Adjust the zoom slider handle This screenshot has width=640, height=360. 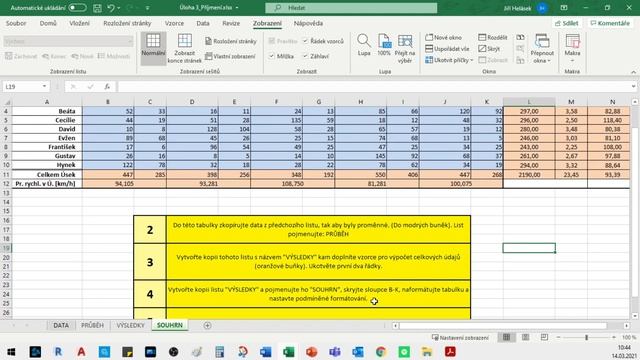[587, 337]
